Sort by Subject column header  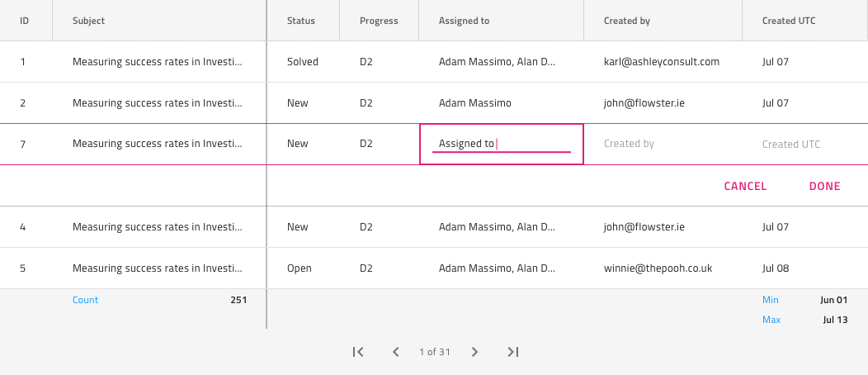pos(89,21)
